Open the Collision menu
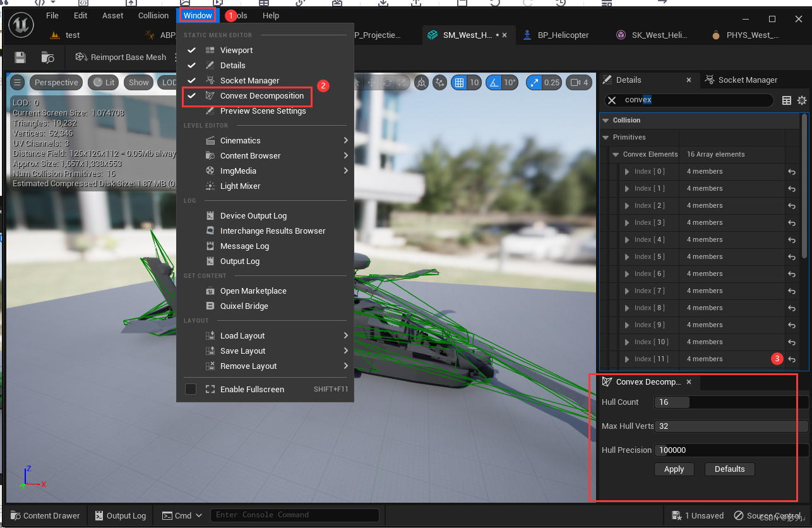 [153, 15]
